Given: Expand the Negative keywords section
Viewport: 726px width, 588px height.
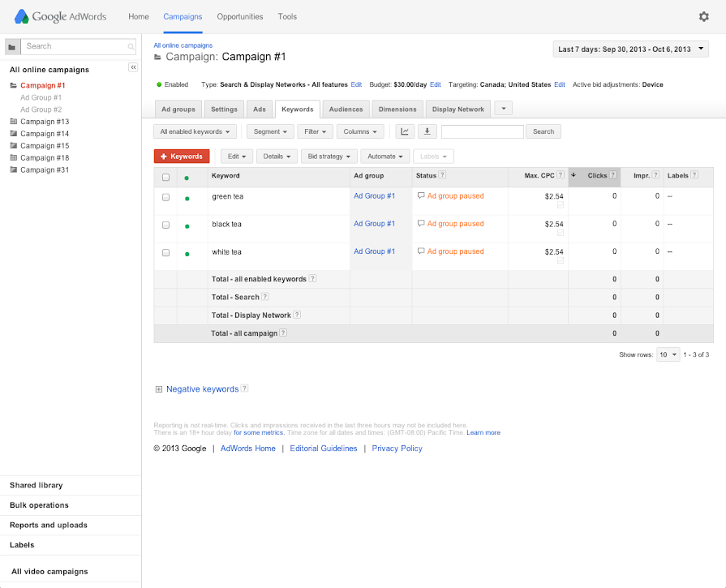Looking at the screenshot, I should click(159, 389).
